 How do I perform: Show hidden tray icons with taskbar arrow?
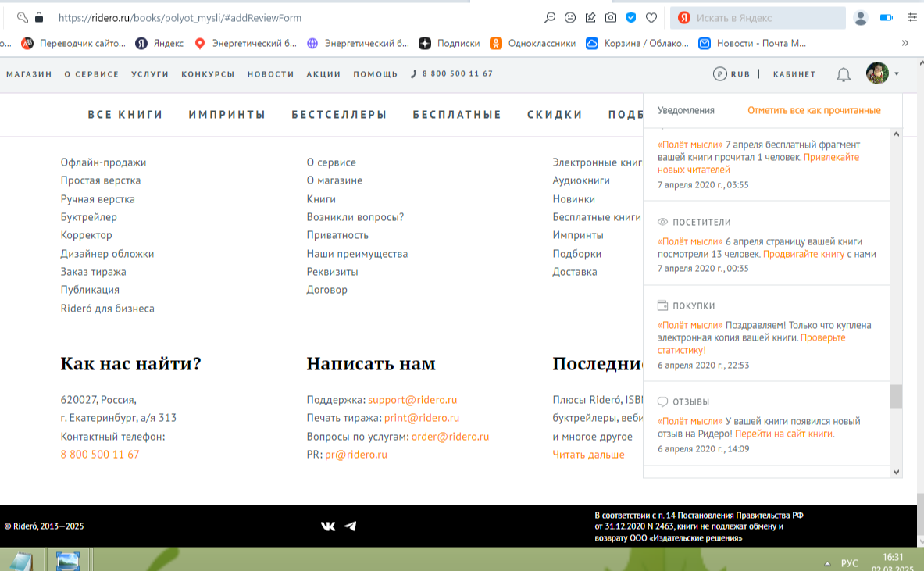pyautogui.click(x=827, y=563)
